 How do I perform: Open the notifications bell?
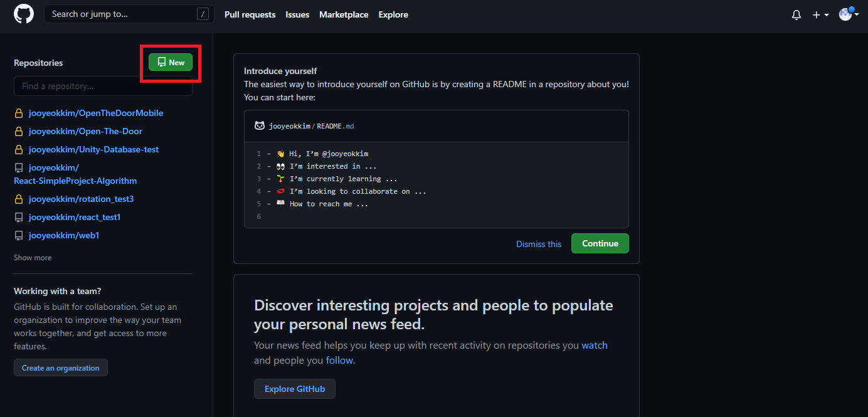pos(797,14)
